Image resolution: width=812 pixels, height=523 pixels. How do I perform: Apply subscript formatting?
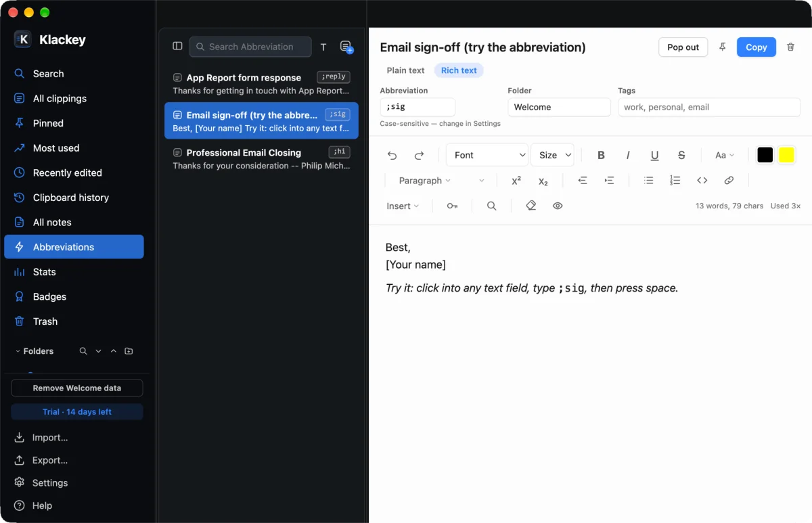point(543,181)
